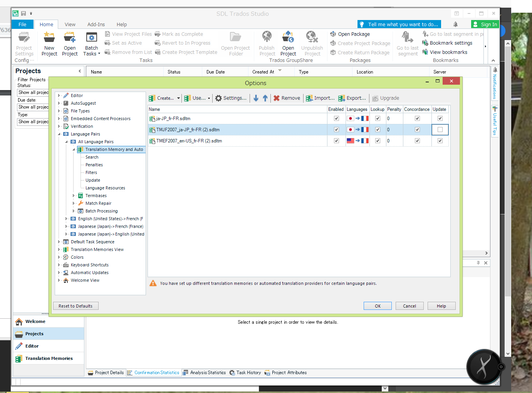
Task: Click Publish Project icon
Action: click(x=267, y=37)
